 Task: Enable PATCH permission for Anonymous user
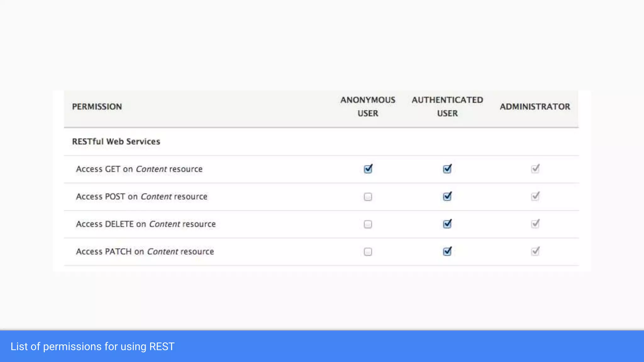tap(368, 252)
